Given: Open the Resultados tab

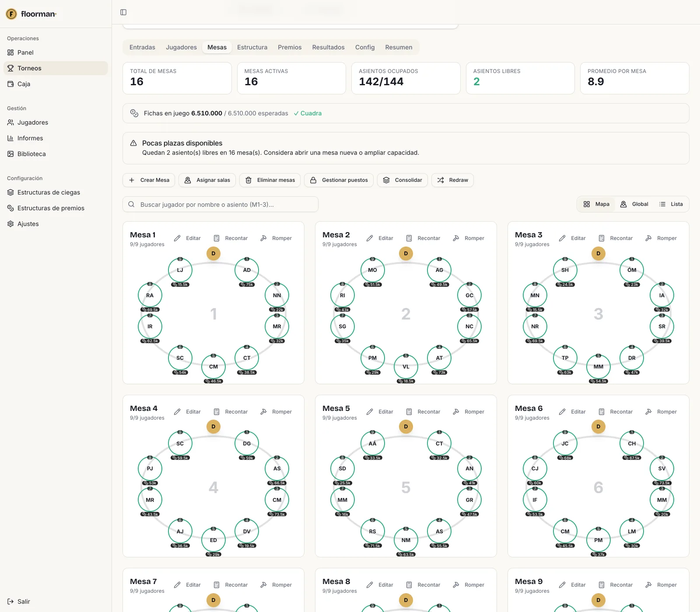Looking at the screenshot, I should (328, 47).
